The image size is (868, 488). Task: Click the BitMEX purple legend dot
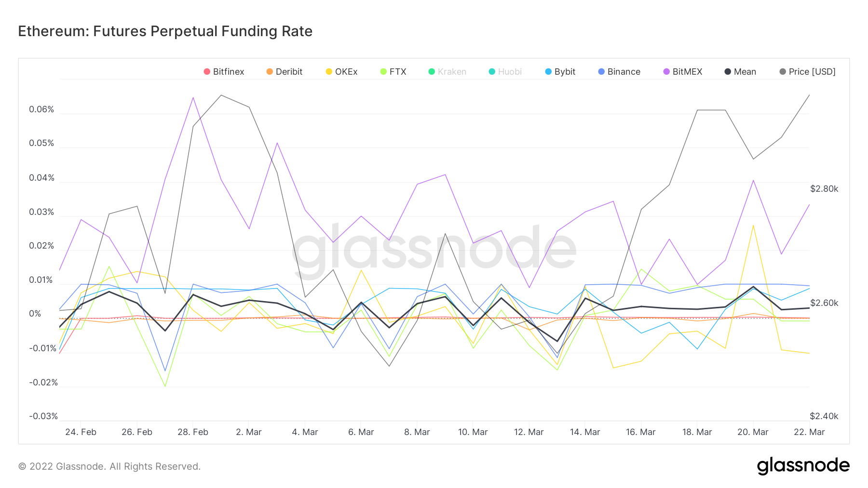[666, 72]
